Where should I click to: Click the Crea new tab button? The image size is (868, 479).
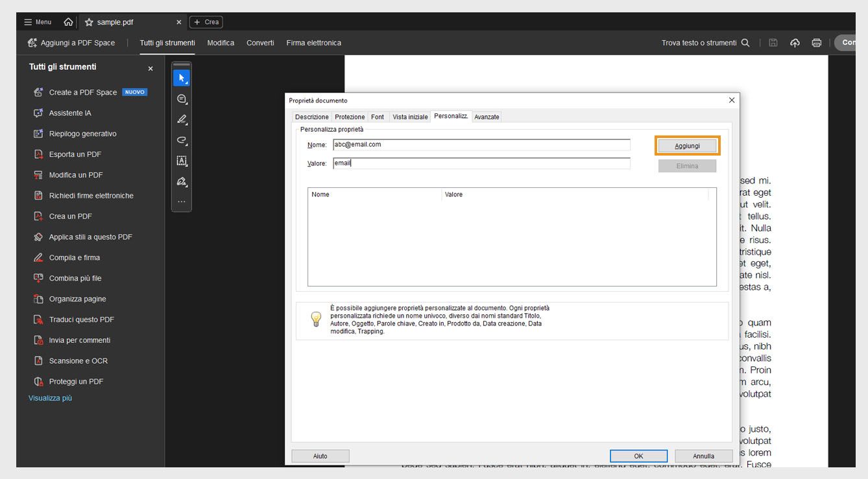click(x=206, y=22)
